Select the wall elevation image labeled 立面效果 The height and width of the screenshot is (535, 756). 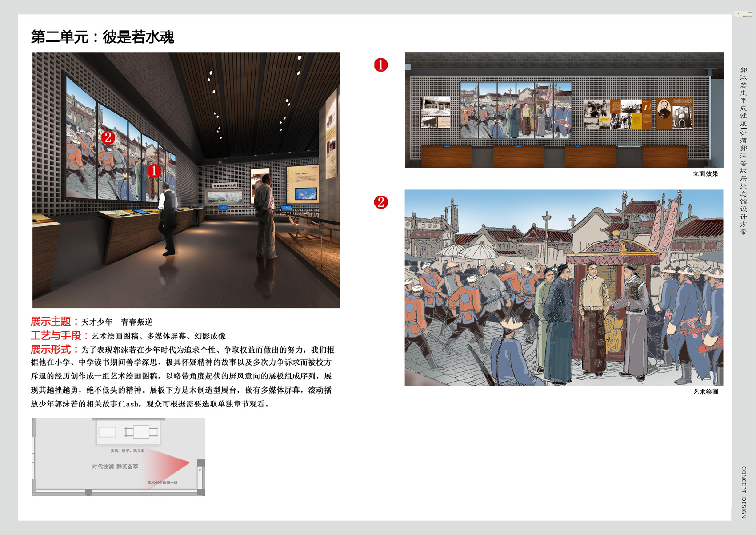coord(564,110)
